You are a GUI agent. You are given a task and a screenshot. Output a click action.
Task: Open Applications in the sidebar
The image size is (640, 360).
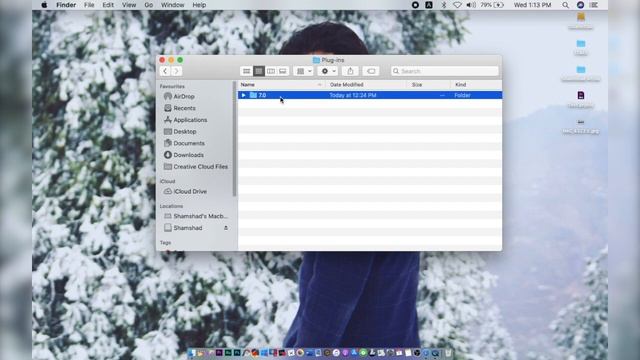point(190,120)
